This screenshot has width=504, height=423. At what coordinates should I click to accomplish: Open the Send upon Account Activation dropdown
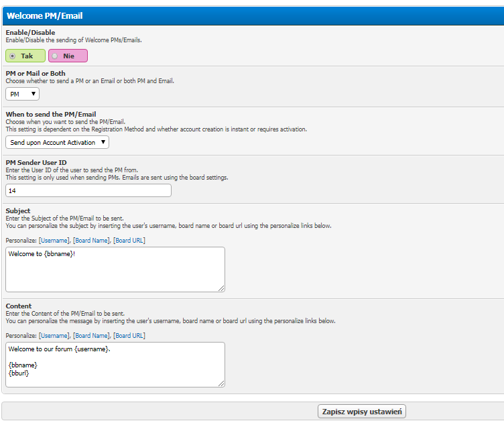[57, 142]
